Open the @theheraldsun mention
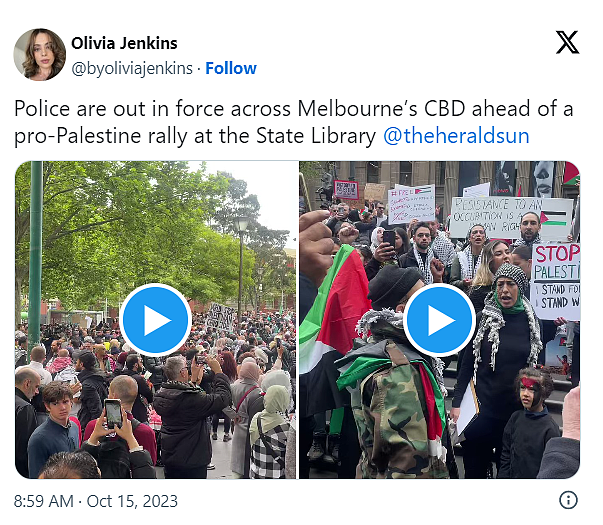 click(456, 136)
